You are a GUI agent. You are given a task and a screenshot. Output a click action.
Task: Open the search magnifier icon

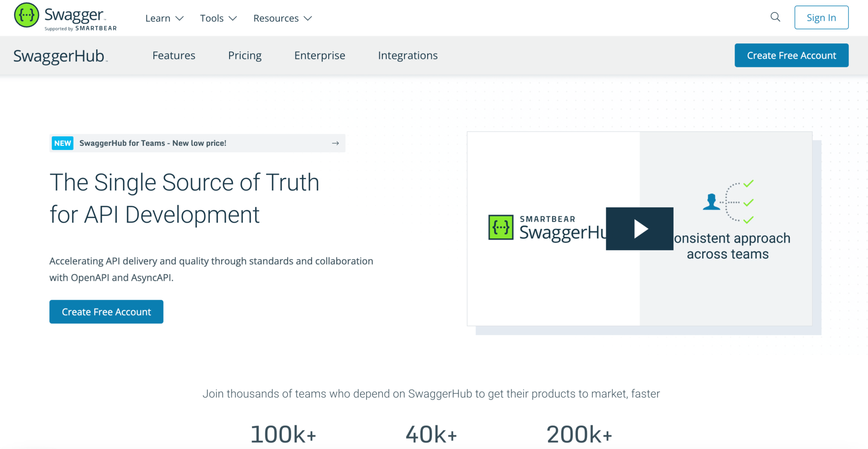[x=775, y=17]
